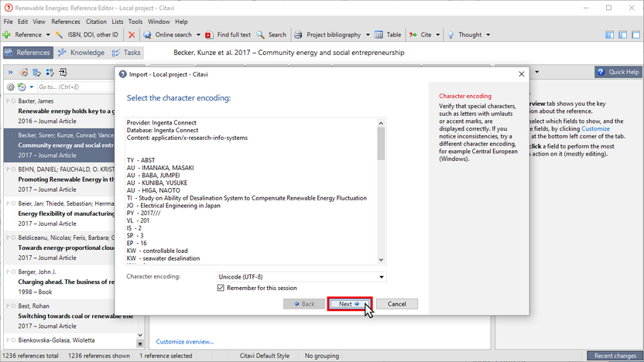The width and height of the screenshot is (644, 362).
Task: Open ISBN, DOI, other ID lookup
Action: (x=87, y=35)
